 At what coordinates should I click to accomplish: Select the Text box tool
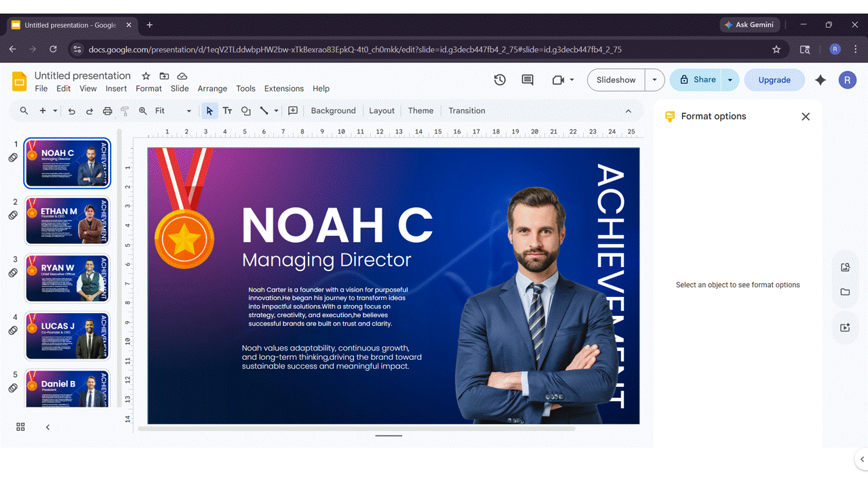click(x=227, y=110)
